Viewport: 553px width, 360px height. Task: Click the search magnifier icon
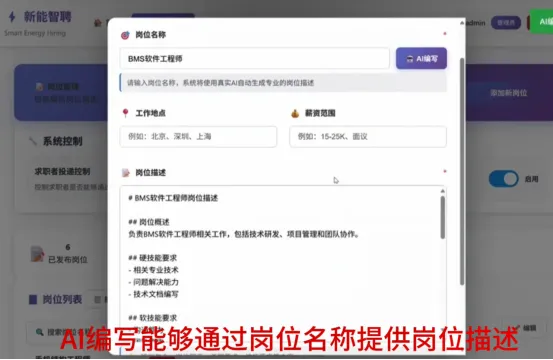(x=40, y=332)
